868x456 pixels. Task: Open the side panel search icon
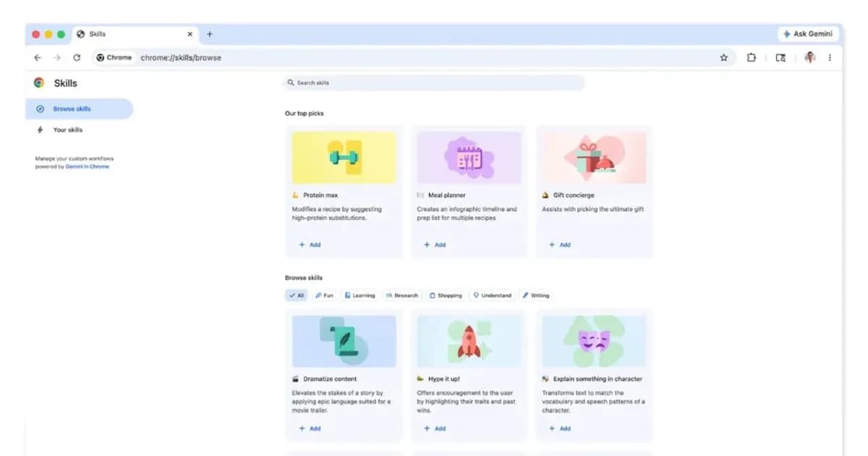pos(780,57)
